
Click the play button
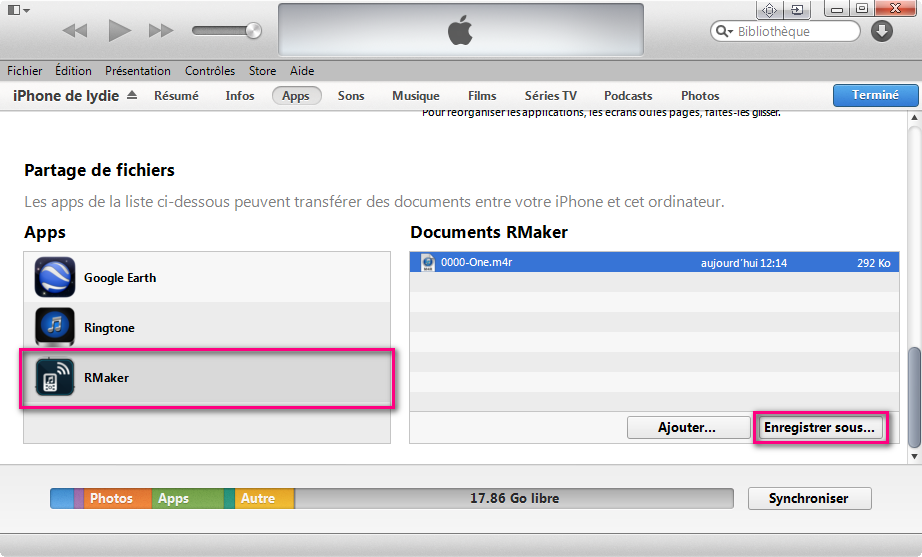120,31
